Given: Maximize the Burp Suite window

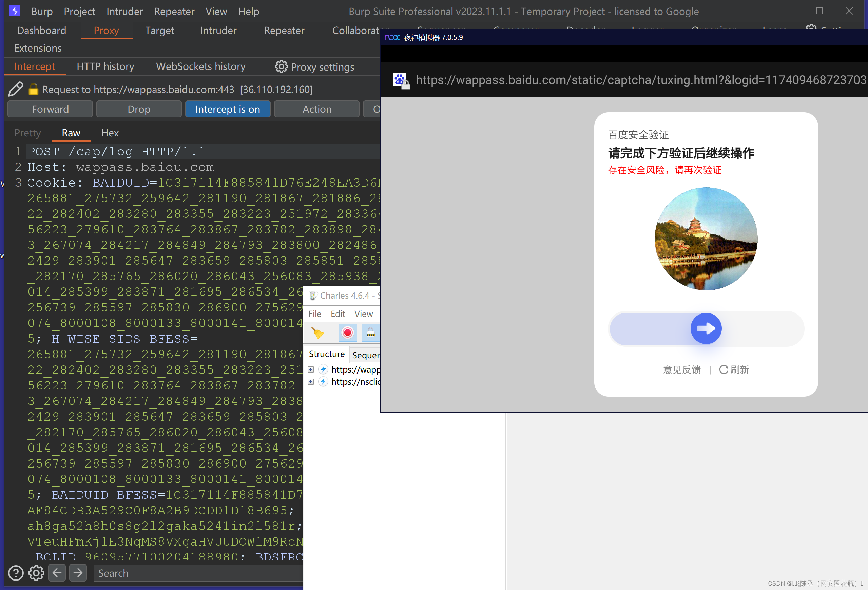Looking at the screenshot, I should tap(819, 11).
